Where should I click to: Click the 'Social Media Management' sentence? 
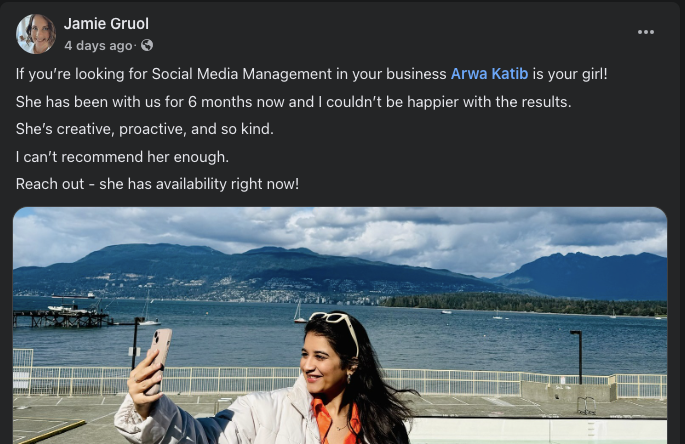(311, 74)
